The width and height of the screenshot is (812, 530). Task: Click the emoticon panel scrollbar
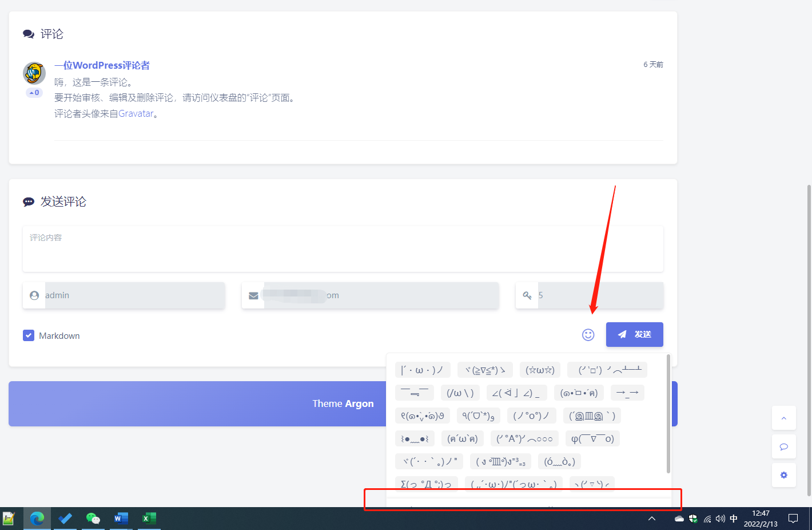click(668, 414)
